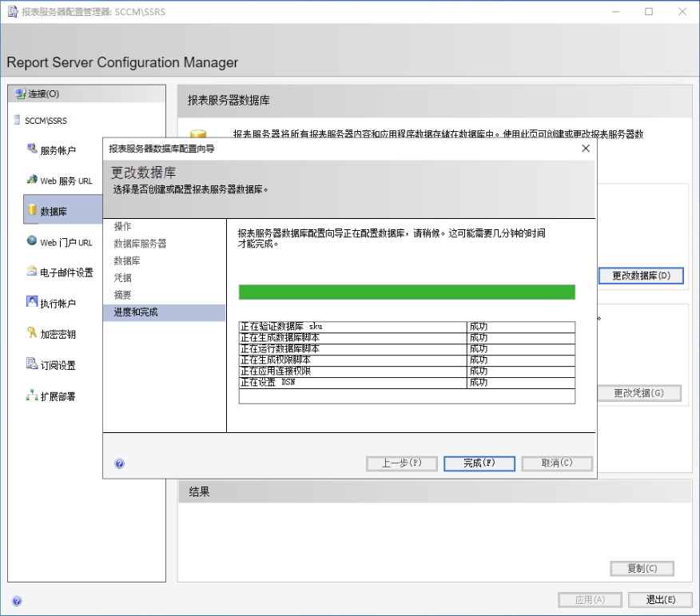Select wizard step 摘要

122,295
